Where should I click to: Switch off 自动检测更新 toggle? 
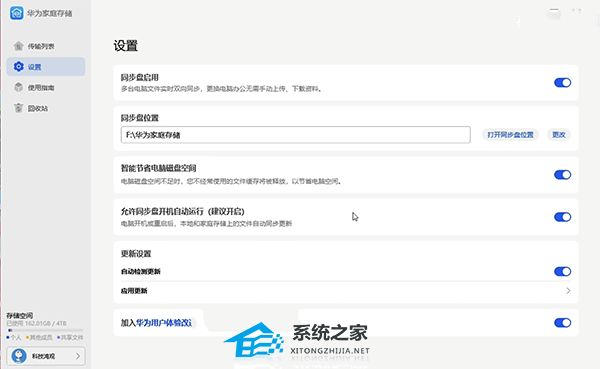[x=562, y=271]
